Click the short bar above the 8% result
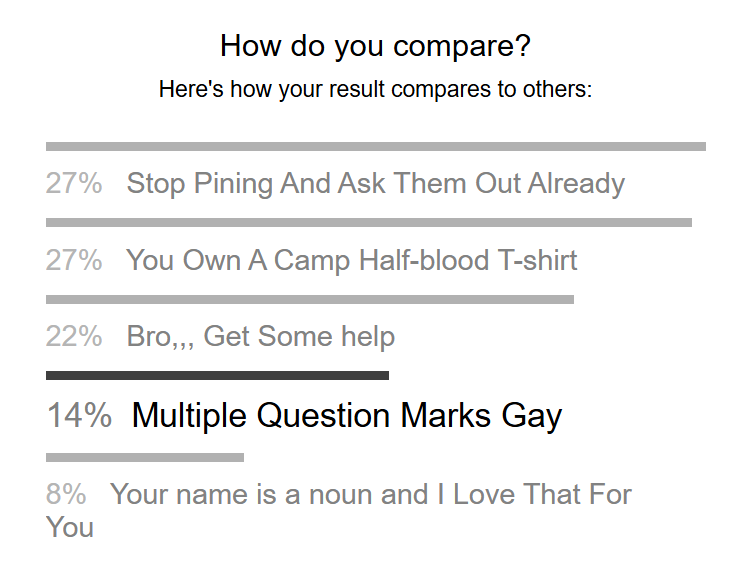 pos(144,458)
